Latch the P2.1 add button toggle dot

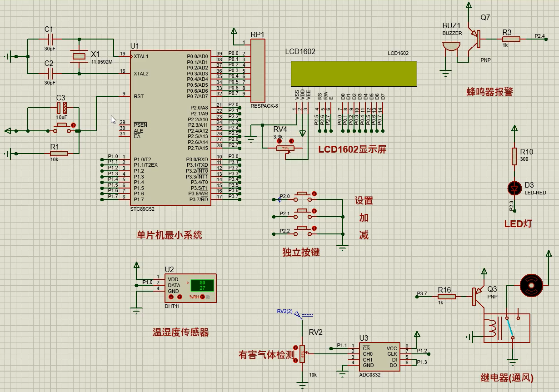314,211
